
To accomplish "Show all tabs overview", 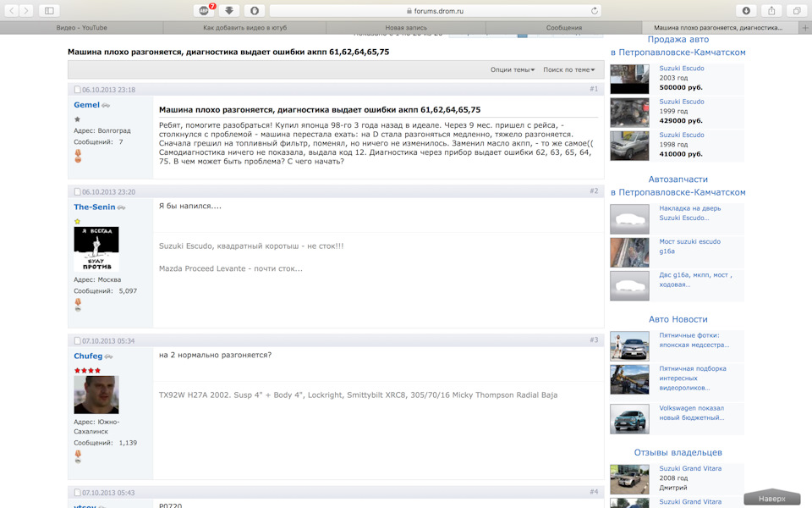I will tap(797, 10).
